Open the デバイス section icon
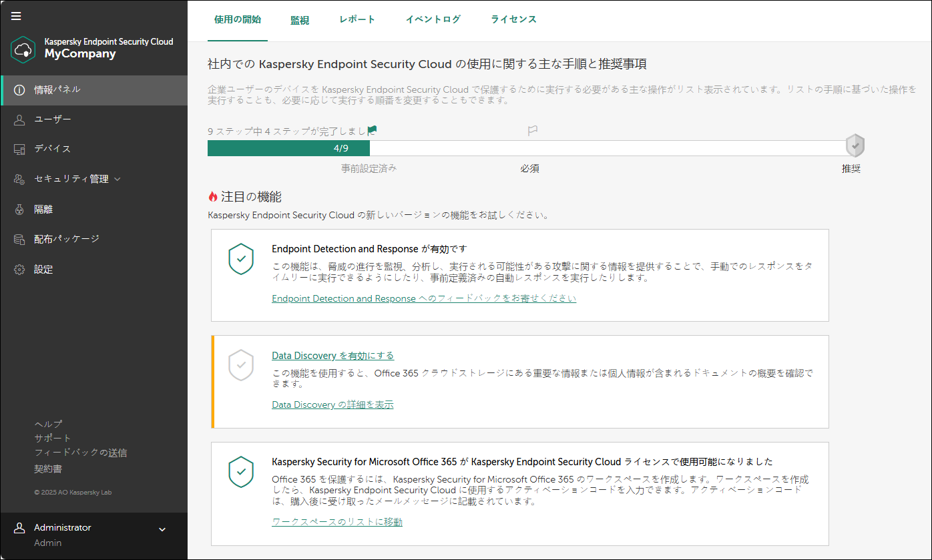This screenshot has width=932, height=560. [18, 148]
